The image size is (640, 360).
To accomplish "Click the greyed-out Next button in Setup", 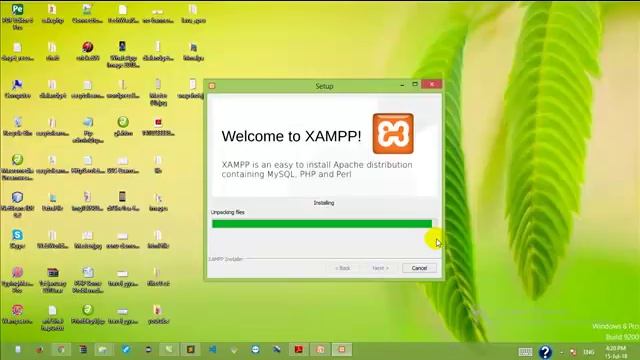I will click(380, 268).
